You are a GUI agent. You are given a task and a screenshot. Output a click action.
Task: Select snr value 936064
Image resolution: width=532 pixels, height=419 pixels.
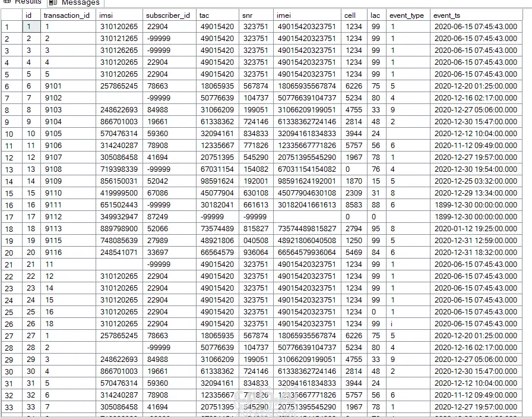click(x=256, y=252)
